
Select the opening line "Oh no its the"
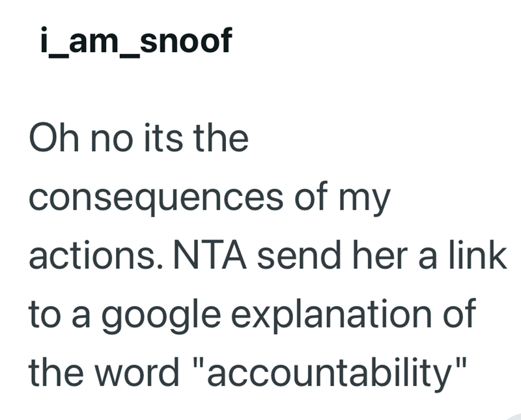point(139,137)
